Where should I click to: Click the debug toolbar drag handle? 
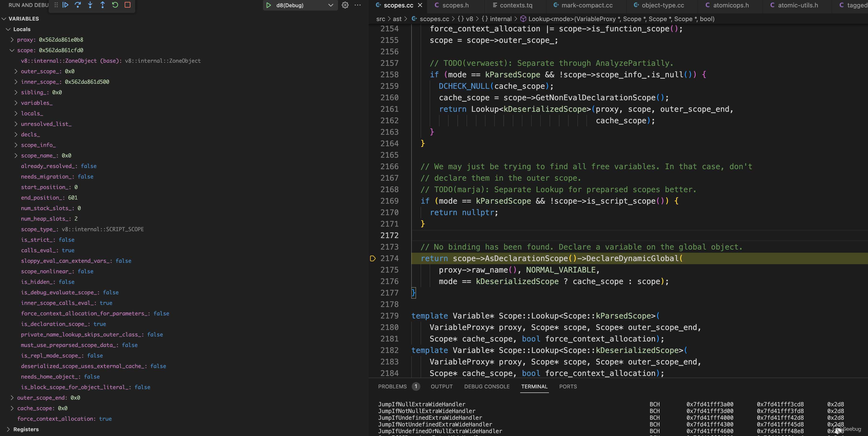pyautogui.click(x=56, y=5)
